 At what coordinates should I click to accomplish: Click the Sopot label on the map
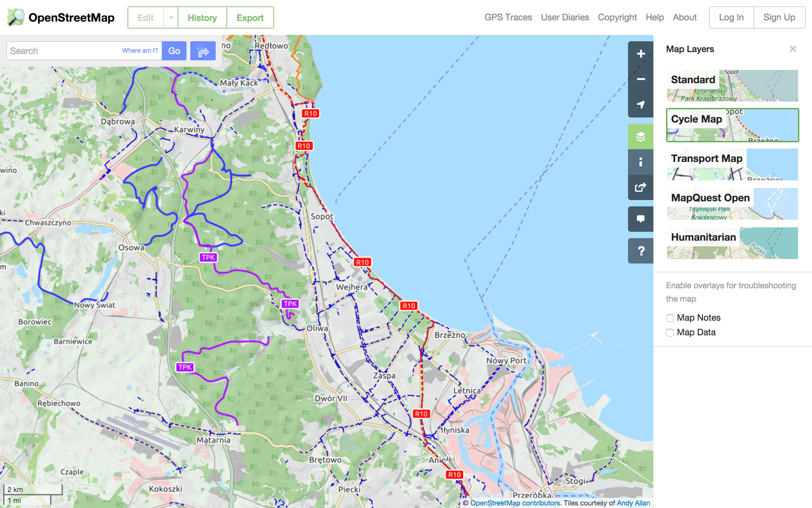(322, 216)
